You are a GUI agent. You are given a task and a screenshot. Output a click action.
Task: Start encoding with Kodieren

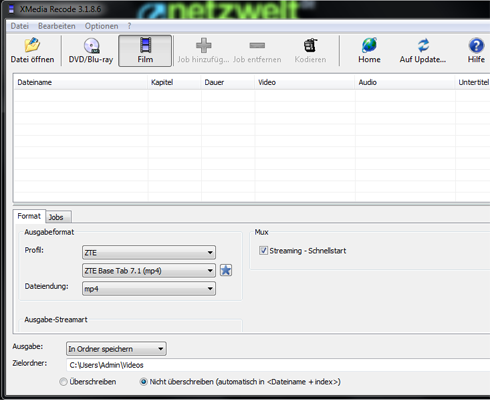tap(310, 51)
